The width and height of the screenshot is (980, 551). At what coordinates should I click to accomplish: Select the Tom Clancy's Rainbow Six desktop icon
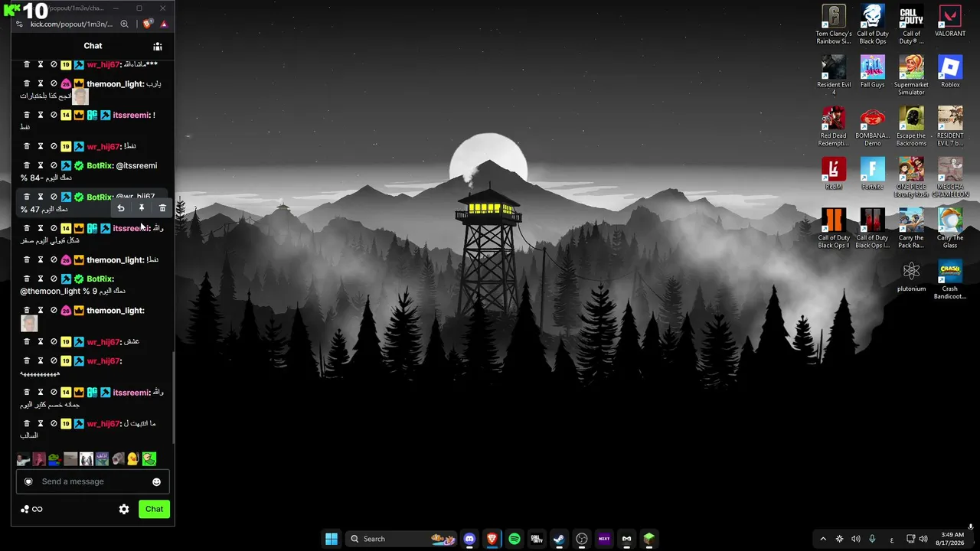pos(834,24)
